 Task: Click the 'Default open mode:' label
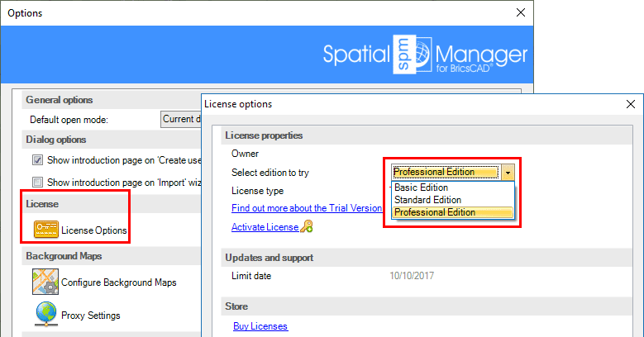point(69,120)
